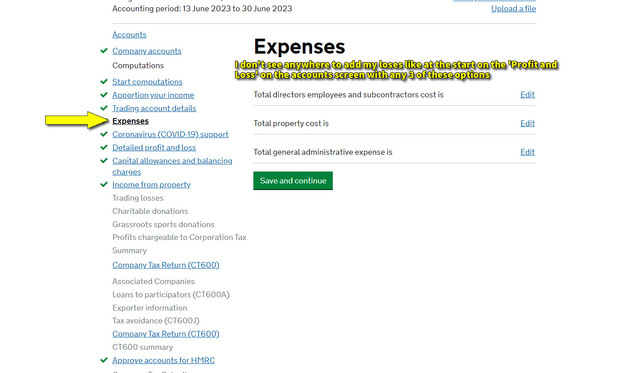Image resolution: width=640 pixels, height=373 pixels.
Task: Open Approve accounts for HMRC link
Action: (x=163, y=360)
